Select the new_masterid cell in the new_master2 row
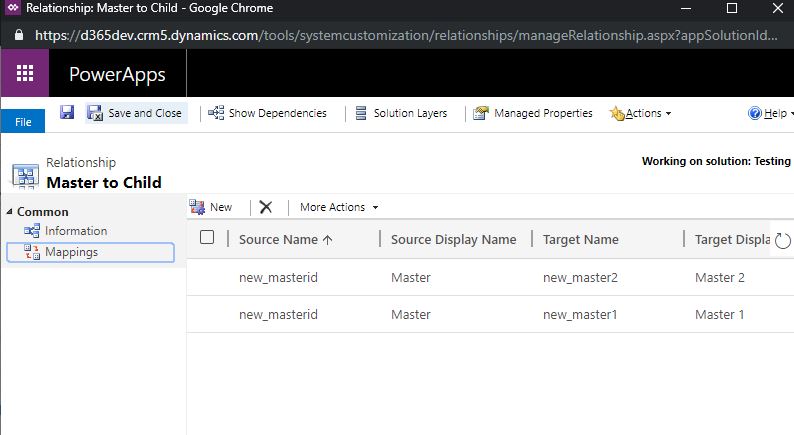This screenshot has height=435, width=794. [278, 278]
